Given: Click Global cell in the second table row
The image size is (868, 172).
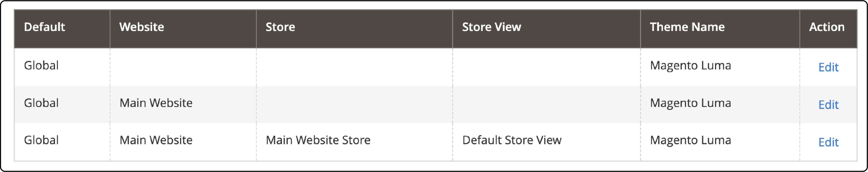Looking at the screenshot, I should pos(41,103).
